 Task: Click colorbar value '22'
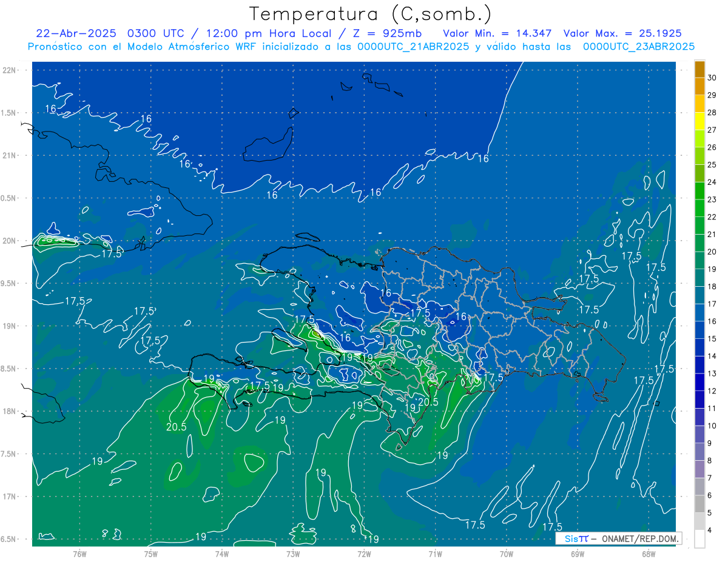click(x=713, y=217)
